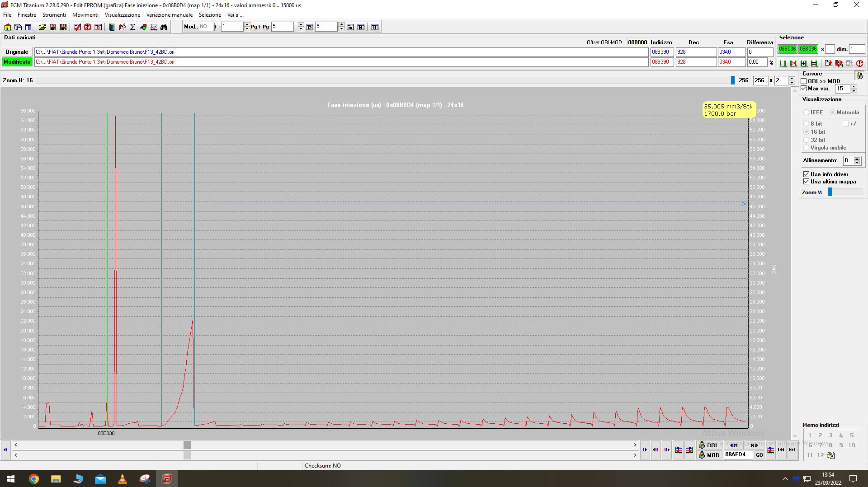Viewport: 868px width, 487px height.
Task: Jump to last map with skip-forward icon
Action: [x=792, y=450]
